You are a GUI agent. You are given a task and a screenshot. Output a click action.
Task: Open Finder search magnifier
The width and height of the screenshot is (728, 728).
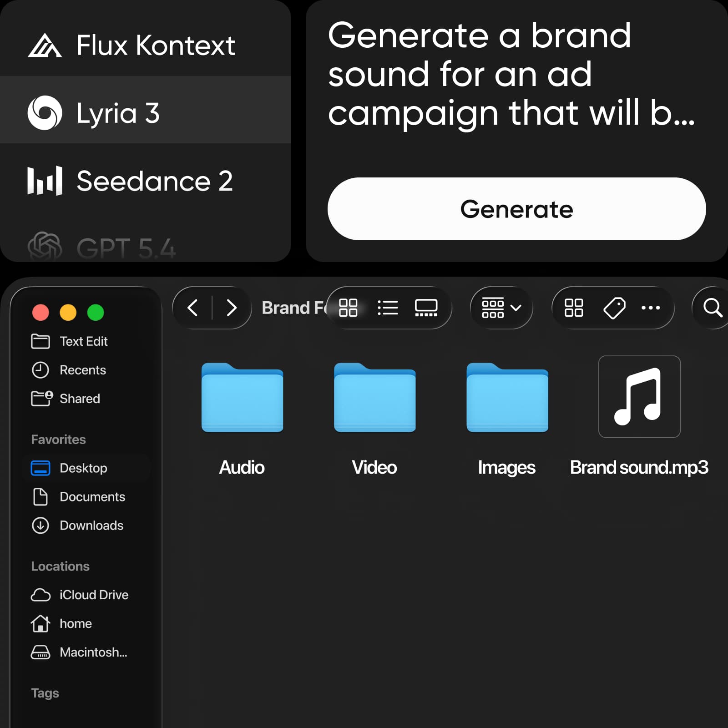[x=713, y=308]
